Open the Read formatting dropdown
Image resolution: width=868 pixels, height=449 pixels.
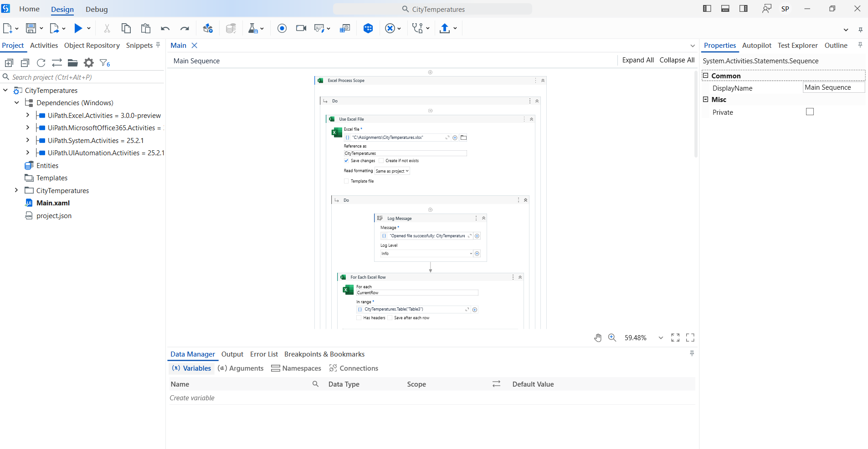[x=392, y=171]
